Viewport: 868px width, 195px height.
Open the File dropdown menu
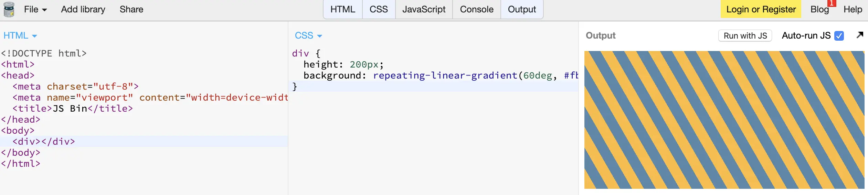coord(35,9)
